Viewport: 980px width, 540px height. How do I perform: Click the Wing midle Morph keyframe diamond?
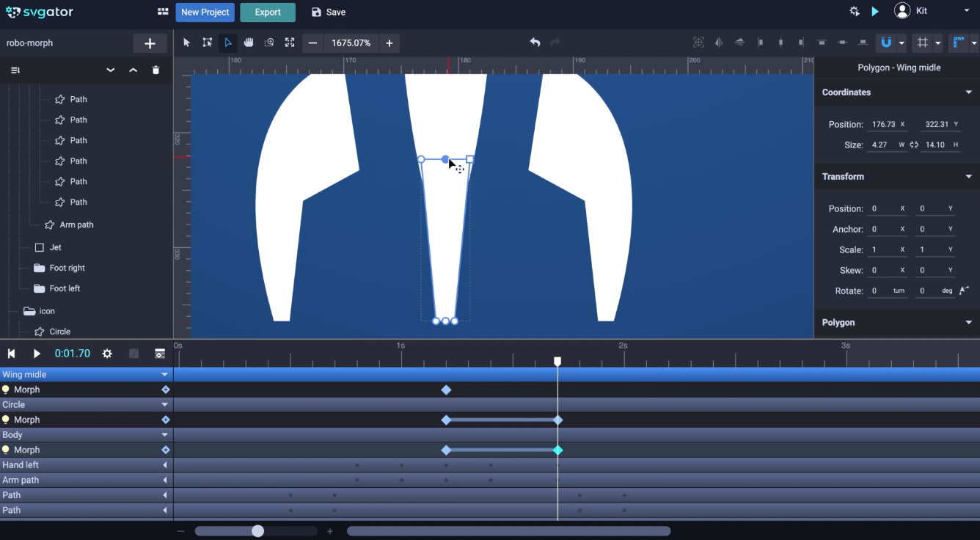pyautogui.click(x=446, y=390)
